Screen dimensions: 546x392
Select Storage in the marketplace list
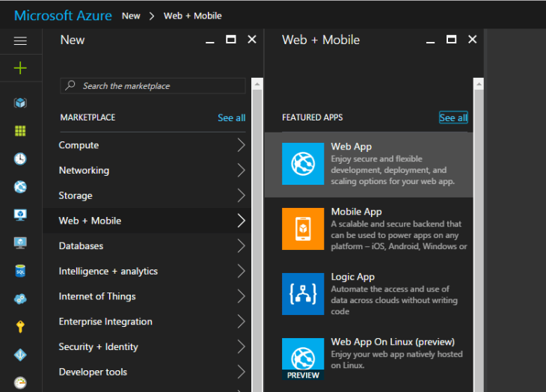76,196
